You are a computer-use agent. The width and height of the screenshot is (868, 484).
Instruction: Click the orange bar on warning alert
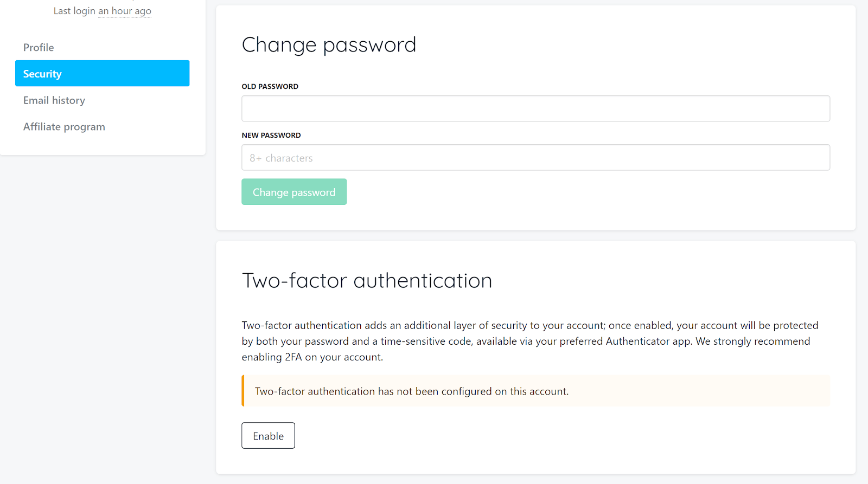(x=243, y=391)
